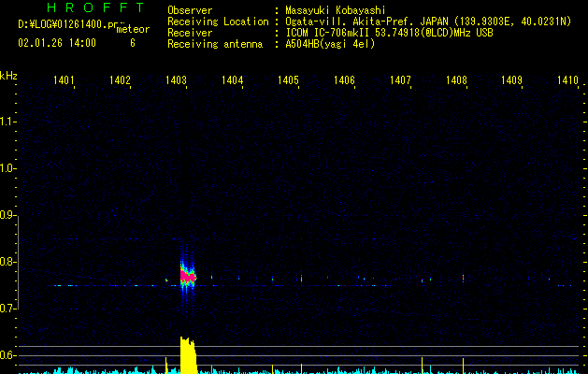Click the yellow spike below the 1408 echo
The height and width of the screenshot is (374, 588).
(x=463, y=366)
